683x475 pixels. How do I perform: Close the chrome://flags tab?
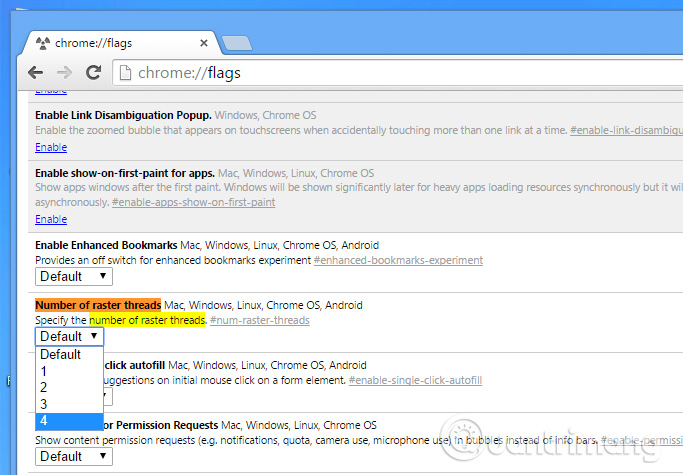pos(204,43)
